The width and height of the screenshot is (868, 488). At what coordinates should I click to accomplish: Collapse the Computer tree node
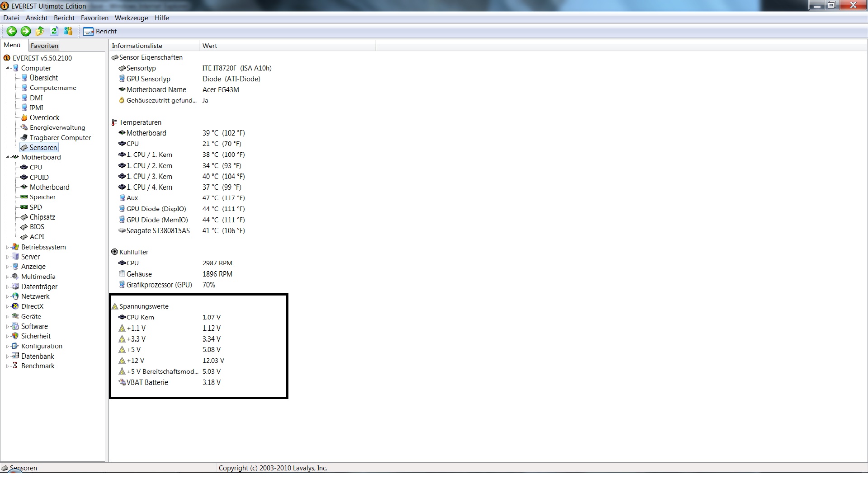pos(7,68)
